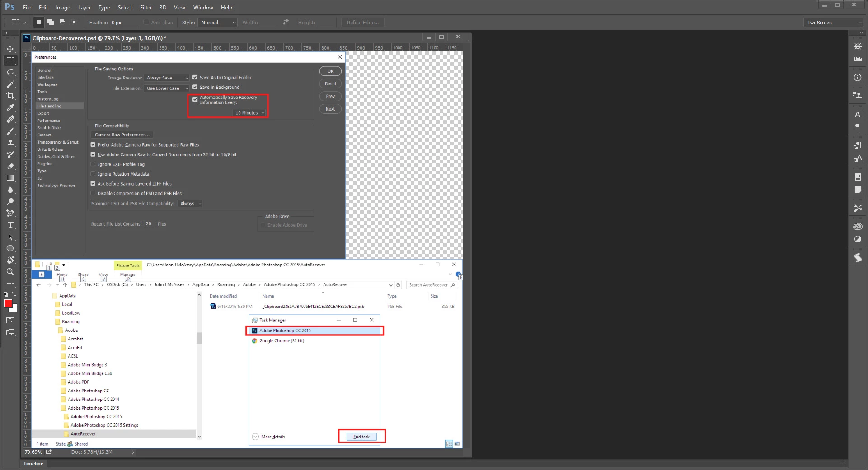Open the TwoScreen workspace dropdown
The height and width of the screenshot is (470, 868).
(834, 23)
